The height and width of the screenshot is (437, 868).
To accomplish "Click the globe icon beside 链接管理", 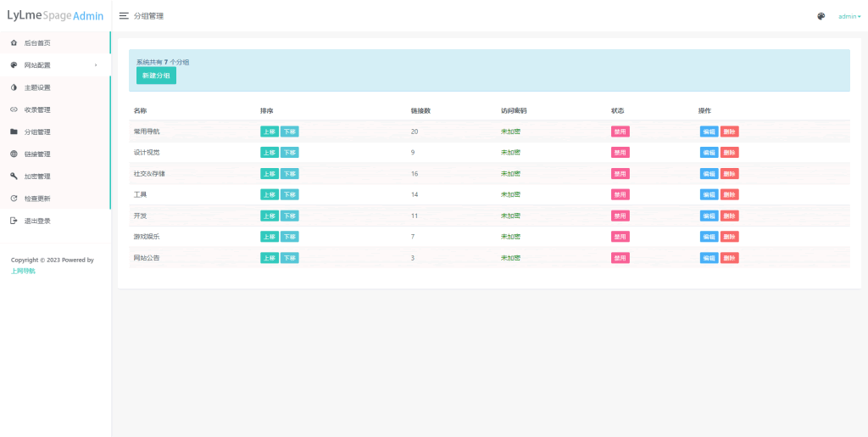I will pyautogui.click(x=14, y=154).
